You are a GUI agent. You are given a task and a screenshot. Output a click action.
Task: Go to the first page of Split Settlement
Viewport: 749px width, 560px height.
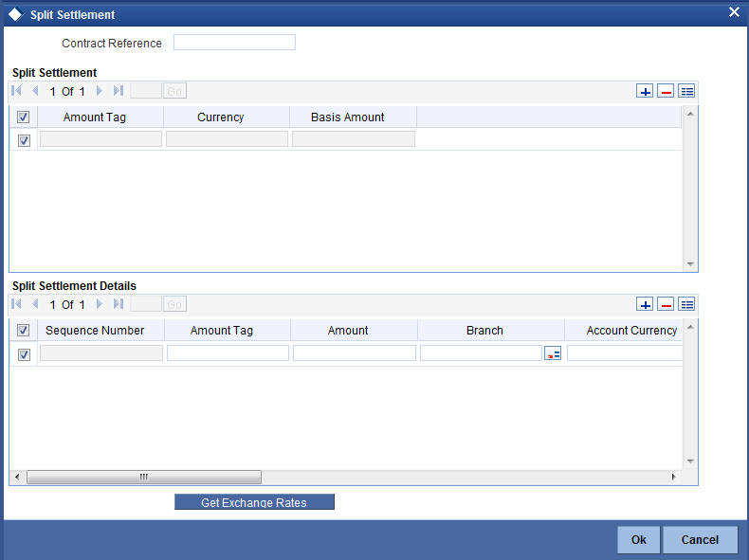(16, 91)
